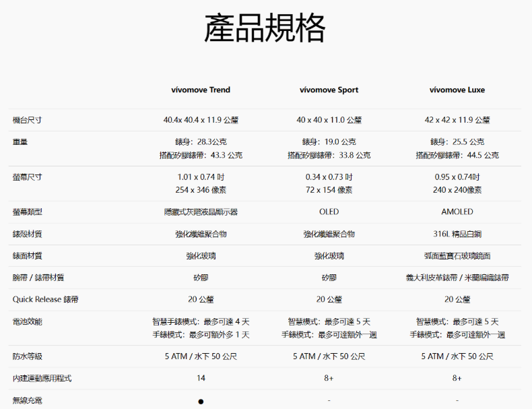Click the OLED screen type cell
The image size is (532, 409).
tap(329, 212)
